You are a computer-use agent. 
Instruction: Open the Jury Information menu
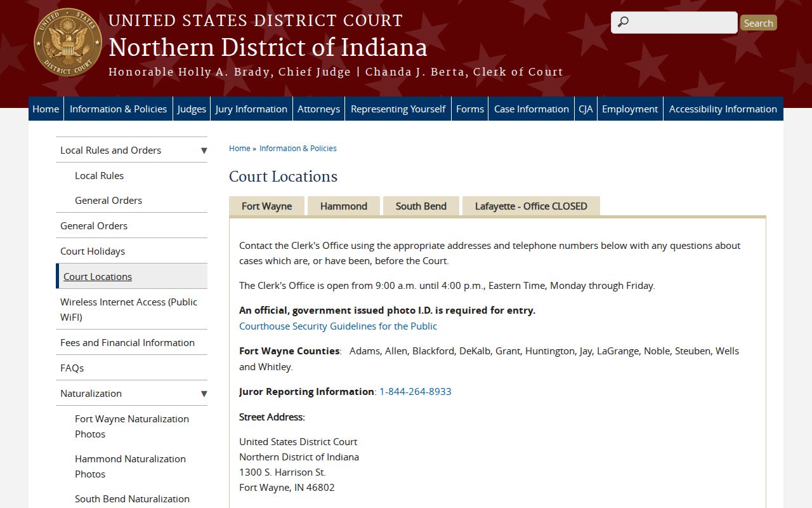pos(251,109)
